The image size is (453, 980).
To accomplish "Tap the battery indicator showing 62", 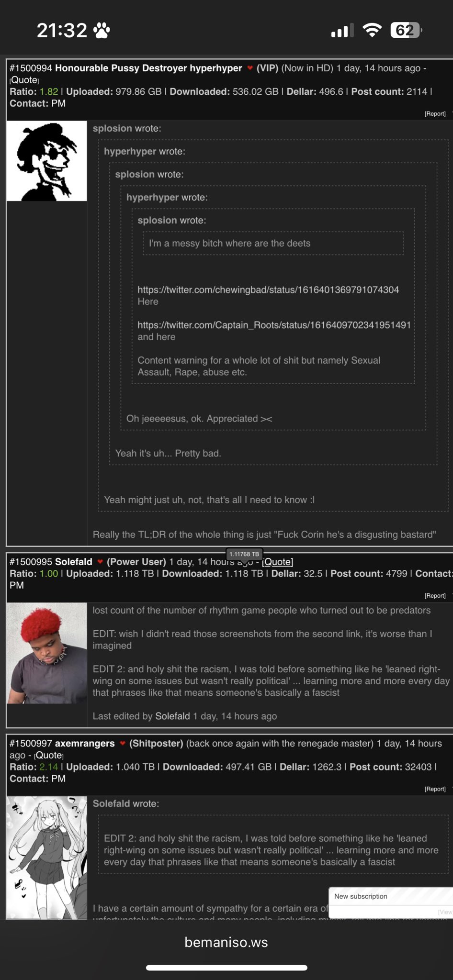I will (x=406, y=30).
